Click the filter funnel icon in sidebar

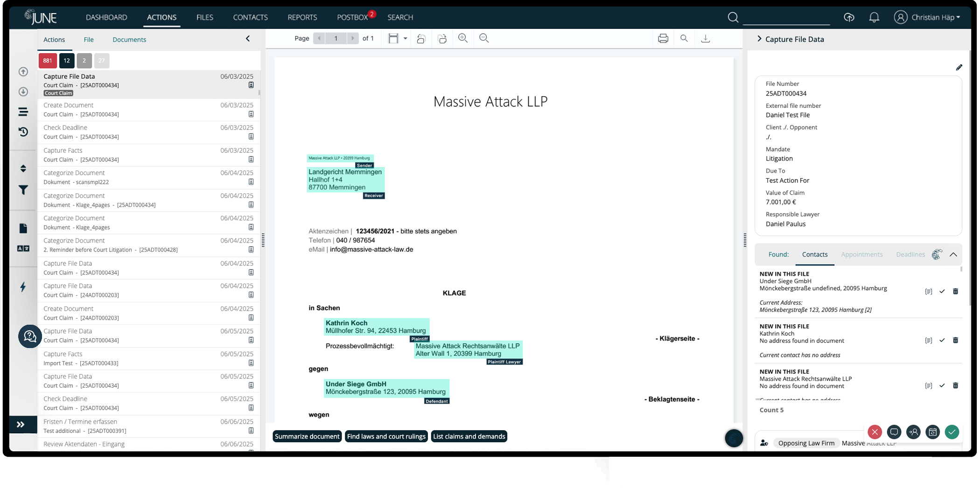point(23,190)
